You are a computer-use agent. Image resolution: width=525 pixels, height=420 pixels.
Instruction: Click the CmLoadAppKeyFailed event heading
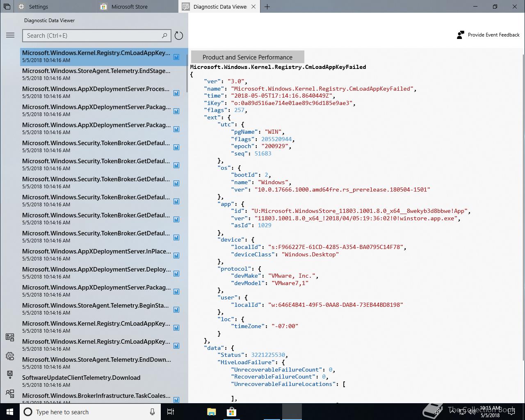pyautogui.click(x=278, y=67)
